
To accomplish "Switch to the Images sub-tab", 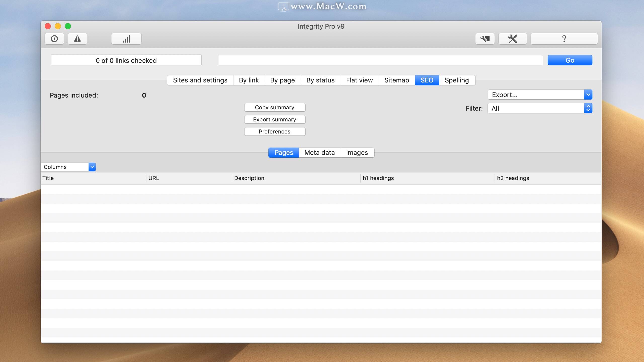I will pyautogui.click(x=357, y=153).
